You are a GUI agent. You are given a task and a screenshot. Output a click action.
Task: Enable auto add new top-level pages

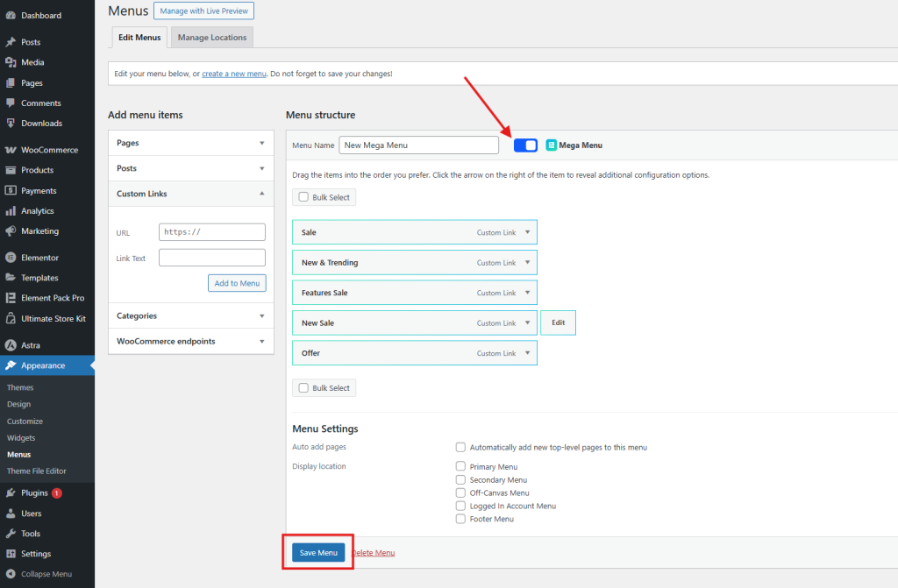[460, 447]
